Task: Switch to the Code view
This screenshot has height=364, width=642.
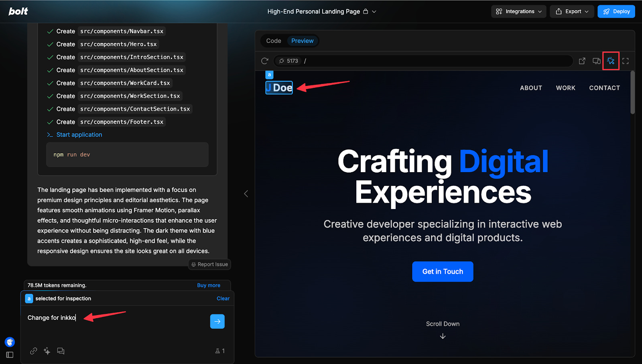Action: (274, 41)
